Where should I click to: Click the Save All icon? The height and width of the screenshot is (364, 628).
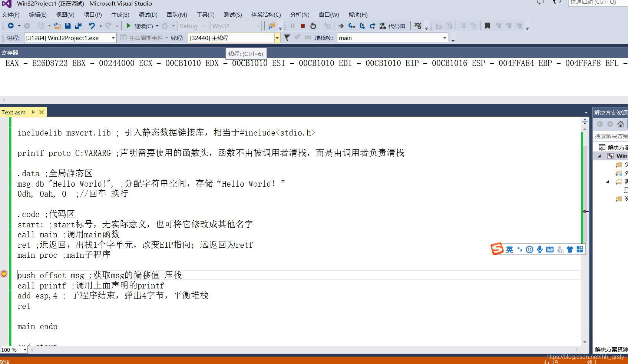click(x=78, y=26)
